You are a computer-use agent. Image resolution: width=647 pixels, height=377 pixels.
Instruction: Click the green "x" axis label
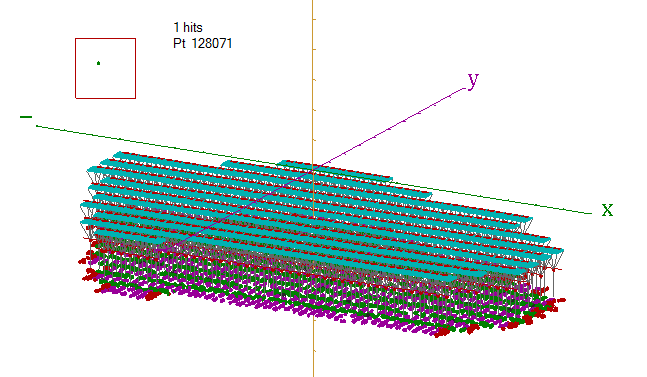(x=607, y=210)
